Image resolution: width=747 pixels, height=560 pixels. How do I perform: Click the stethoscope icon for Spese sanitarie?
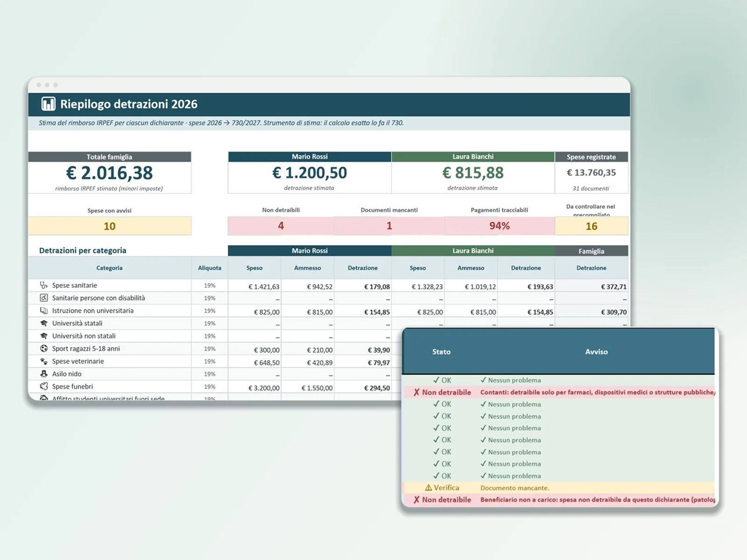(44, 285)
